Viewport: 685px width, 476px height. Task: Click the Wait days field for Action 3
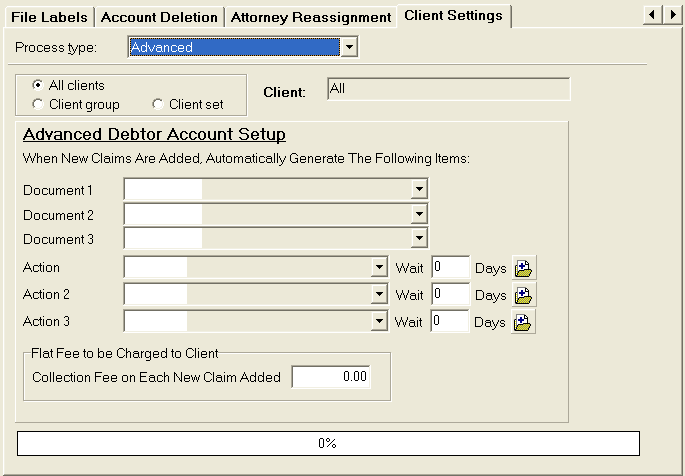(450, 322)
